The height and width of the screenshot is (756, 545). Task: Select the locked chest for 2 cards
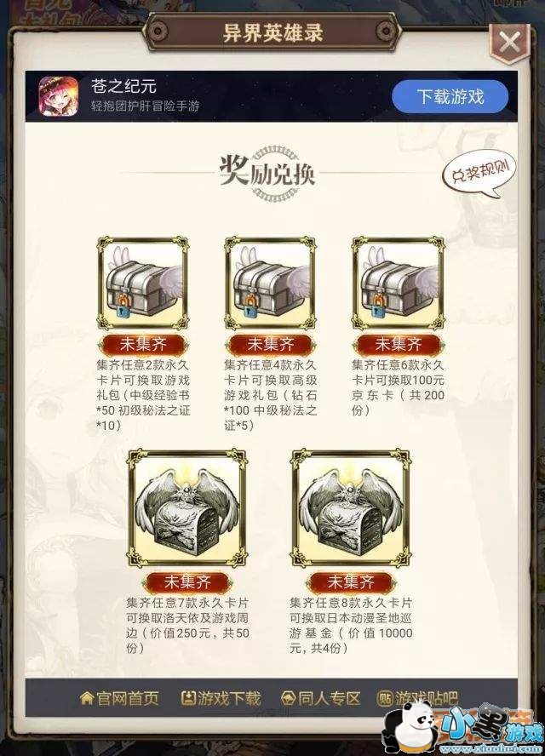[x=143, y=283]
